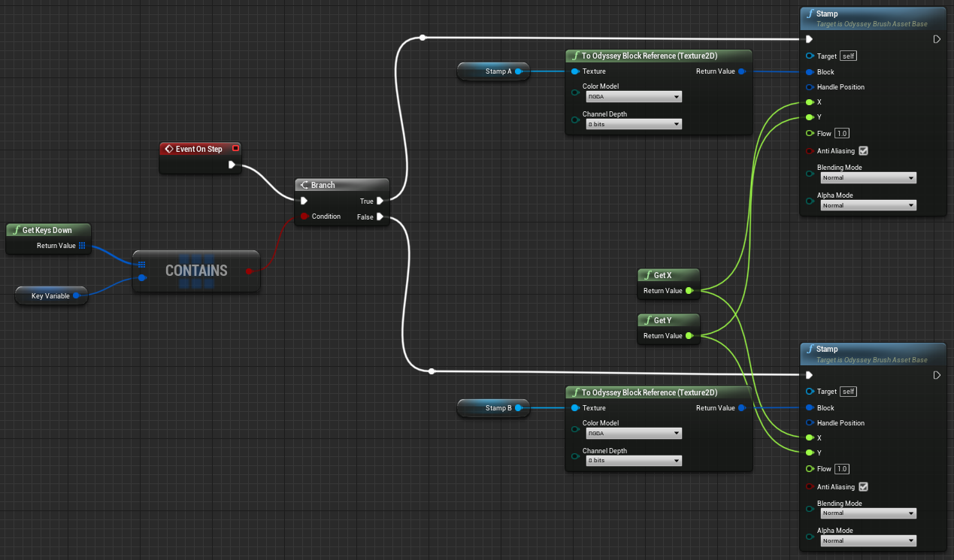
Task: Disable Anti Aliasing on the upper Stamp node
Action: tap(862, 150)
